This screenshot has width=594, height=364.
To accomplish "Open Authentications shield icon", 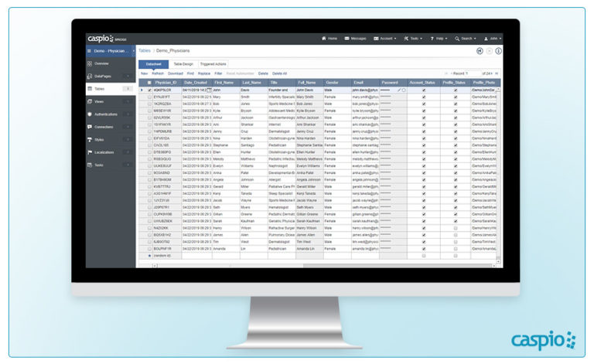I will (x=90, y=114).
